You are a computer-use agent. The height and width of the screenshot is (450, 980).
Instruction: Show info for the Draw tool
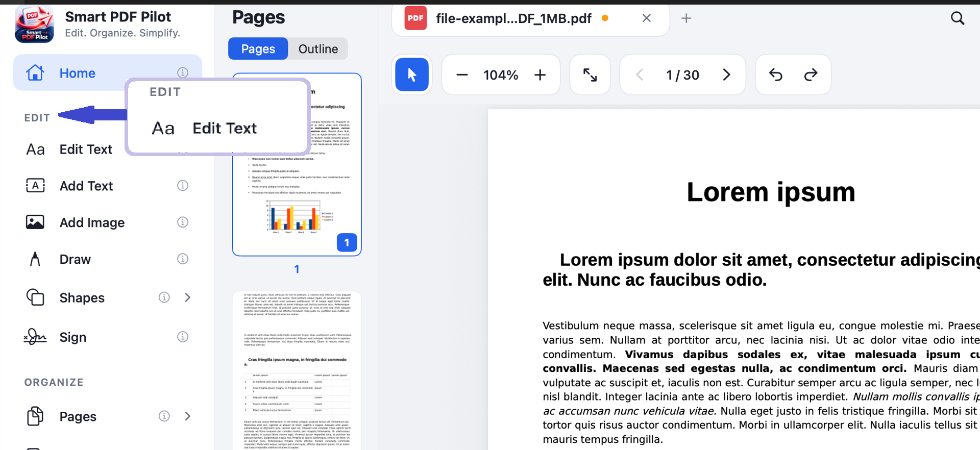[183, 259]
